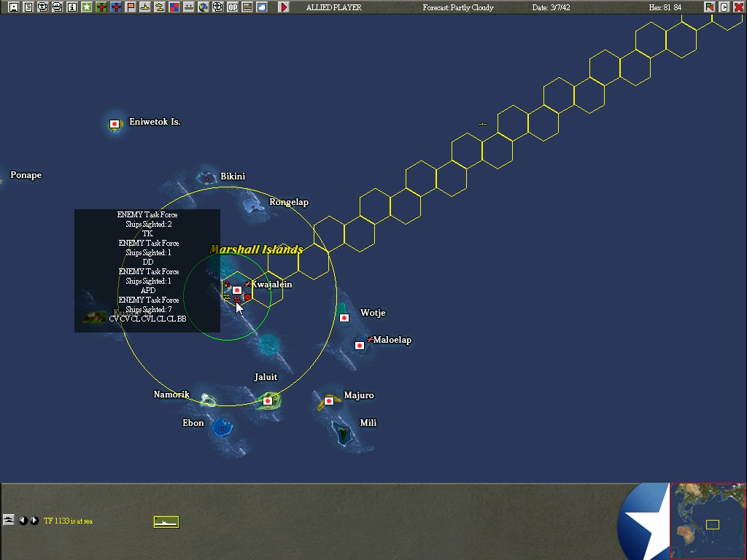Screen dimensions: 747x560
Task: Click the 'APD' tooltip line
Action: point(148,290)
